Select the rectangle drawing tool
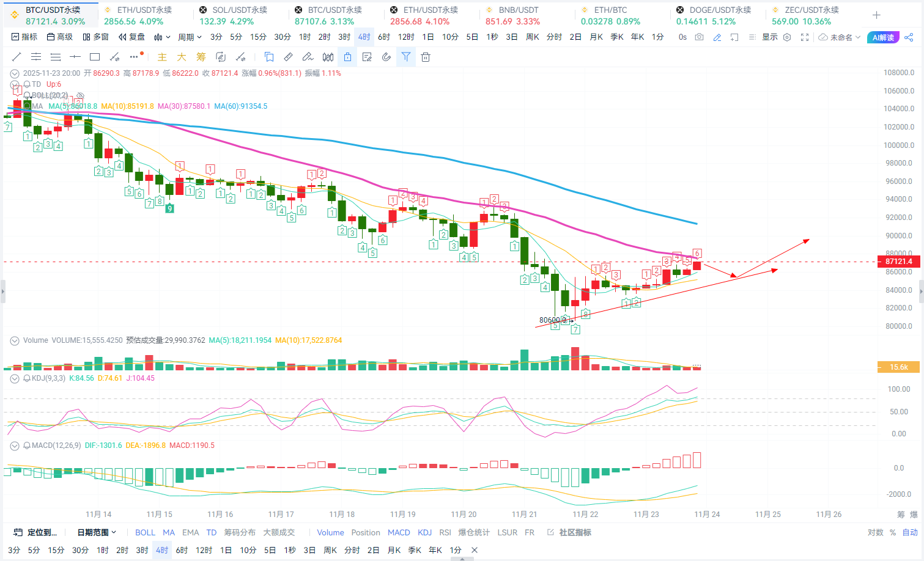The height and width of the screenshot is (561, 924). click(x=95, y=57)
